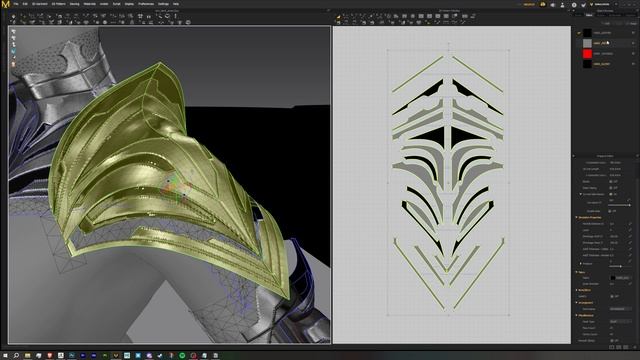640x360 pixels.
Task: Expand the Pressure property row
Action: pyautogui.click(x=580, y=264)
